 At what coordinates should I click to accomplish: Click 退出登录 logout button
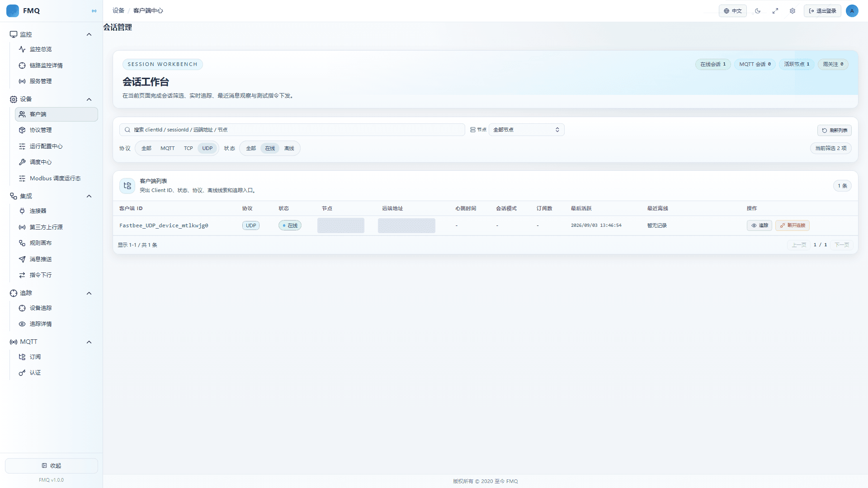822,11
